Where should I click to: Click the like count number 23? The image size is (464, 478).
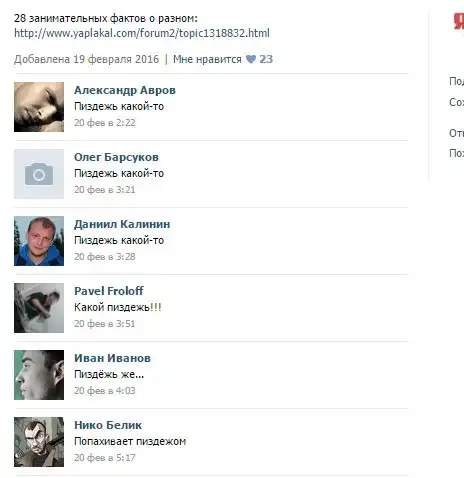pos(266,59)
